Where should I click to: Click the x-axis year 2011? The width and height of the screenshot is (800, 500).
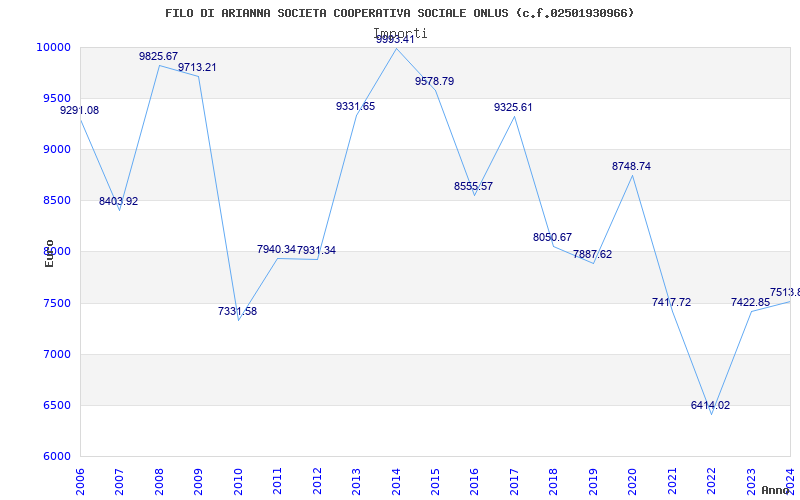(278, 482)
